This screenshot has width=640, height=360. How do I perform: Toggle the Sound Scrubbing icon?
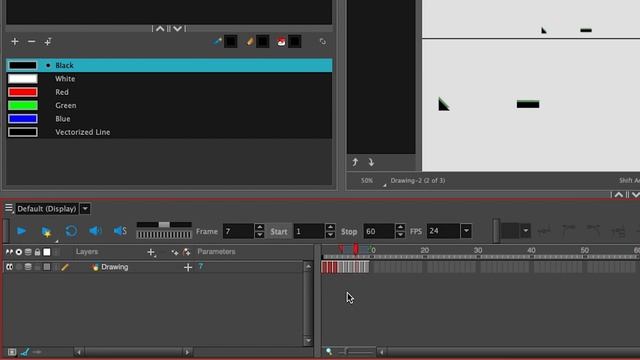click(120, 231)
